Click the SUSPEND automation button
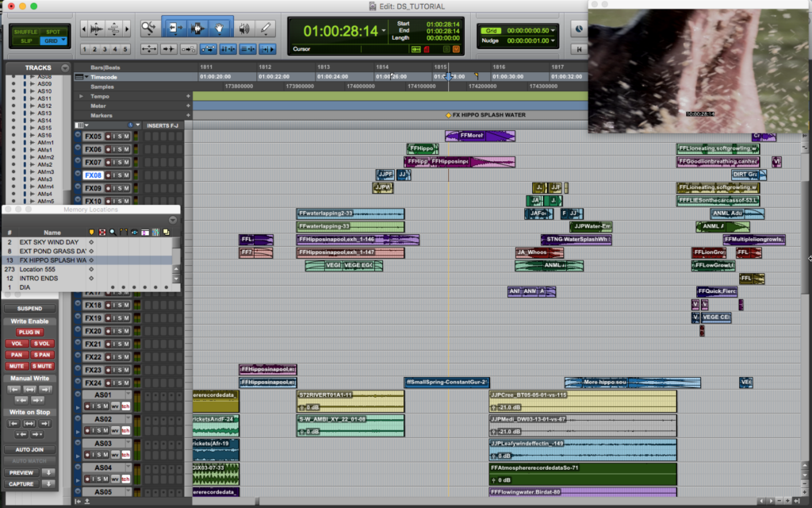Screen dimensions: 812x508 [x=29, y=309]
